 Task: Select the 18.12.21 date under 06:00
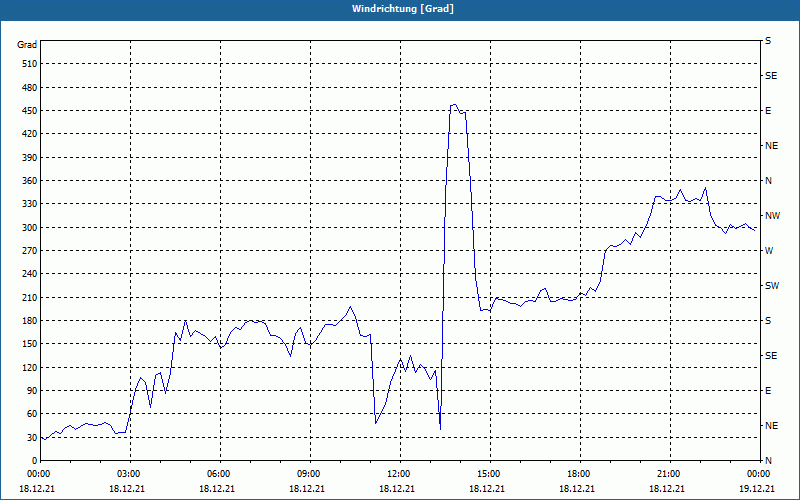point(217,489)
